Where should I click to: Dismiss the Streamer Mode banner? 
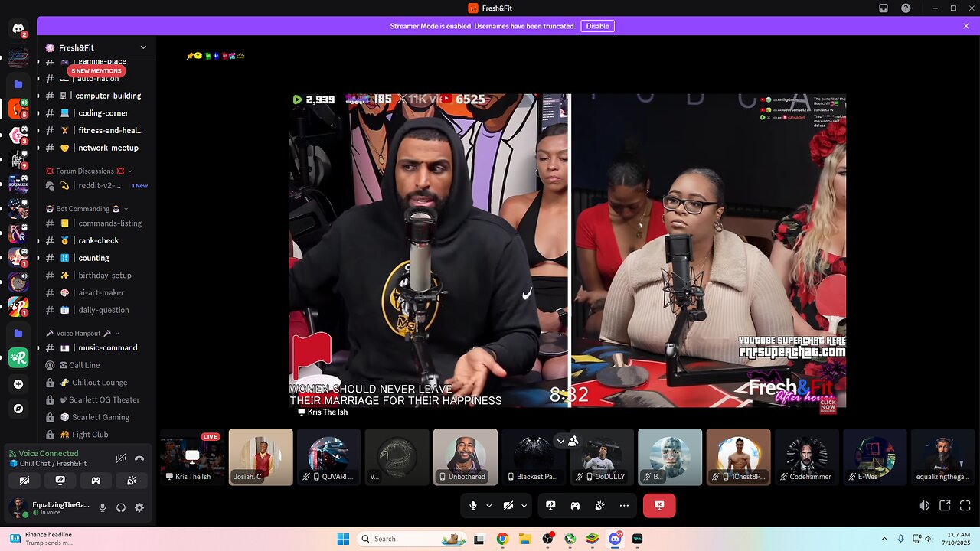click(965, 26)
